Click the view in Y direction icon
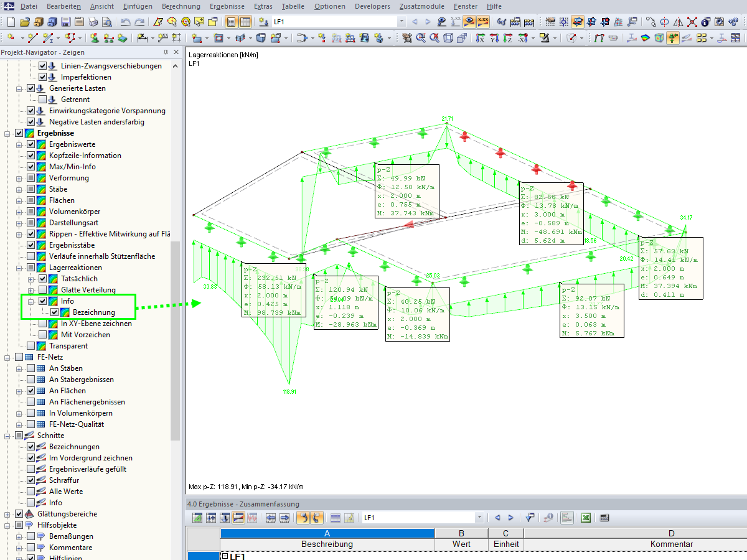 point(494,38)
